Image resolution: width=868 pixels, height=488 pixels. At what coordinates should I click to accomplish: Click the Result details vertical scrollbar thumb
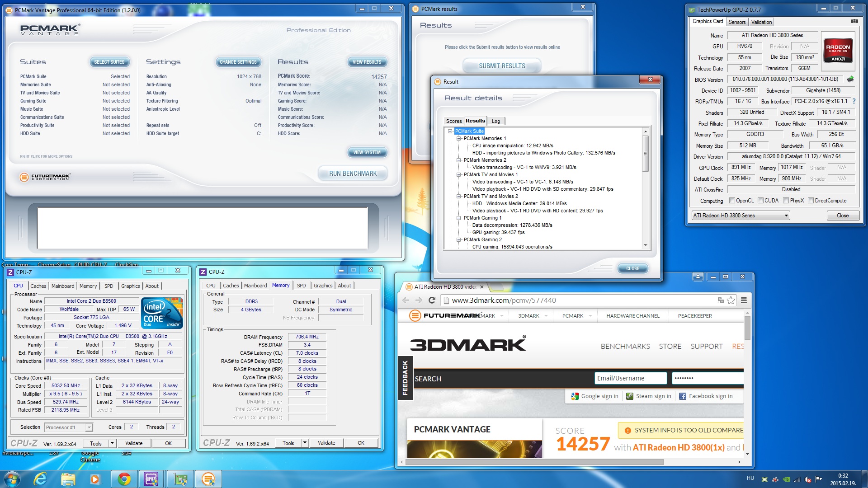645,153
